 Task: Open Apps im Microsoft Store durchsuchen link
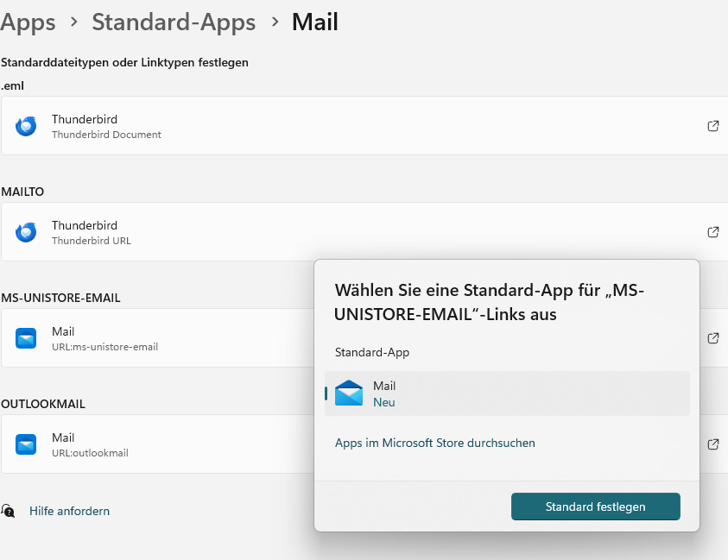coord(434,443)
